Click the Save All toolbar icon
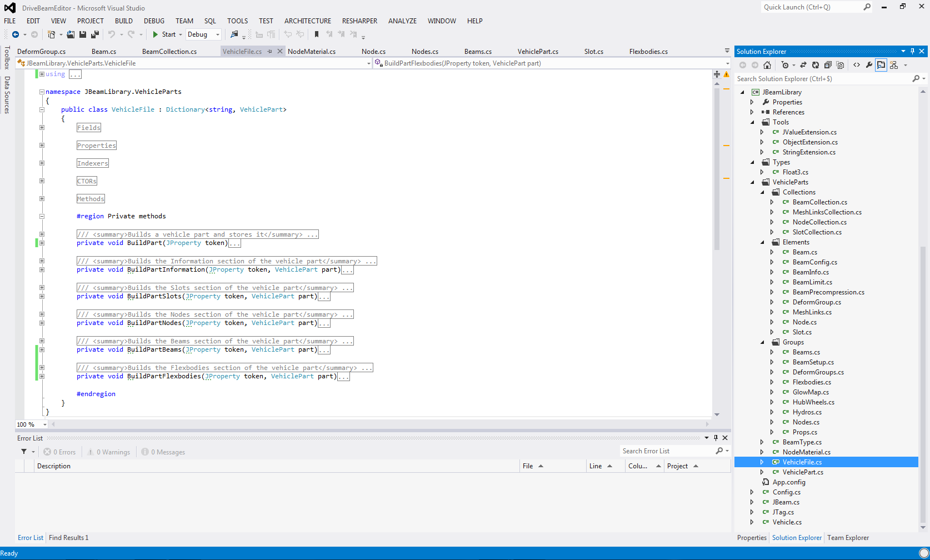The height and width of the screenshot is (560, 930). pyautogui.click(x=95, y=34)
